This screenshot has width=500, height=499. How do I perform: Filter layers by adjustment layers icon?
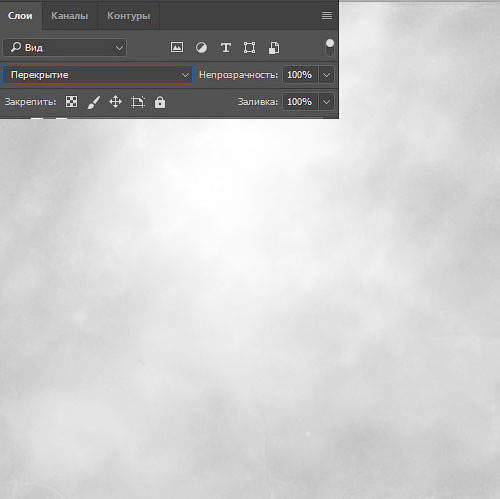tap(201, 48)
